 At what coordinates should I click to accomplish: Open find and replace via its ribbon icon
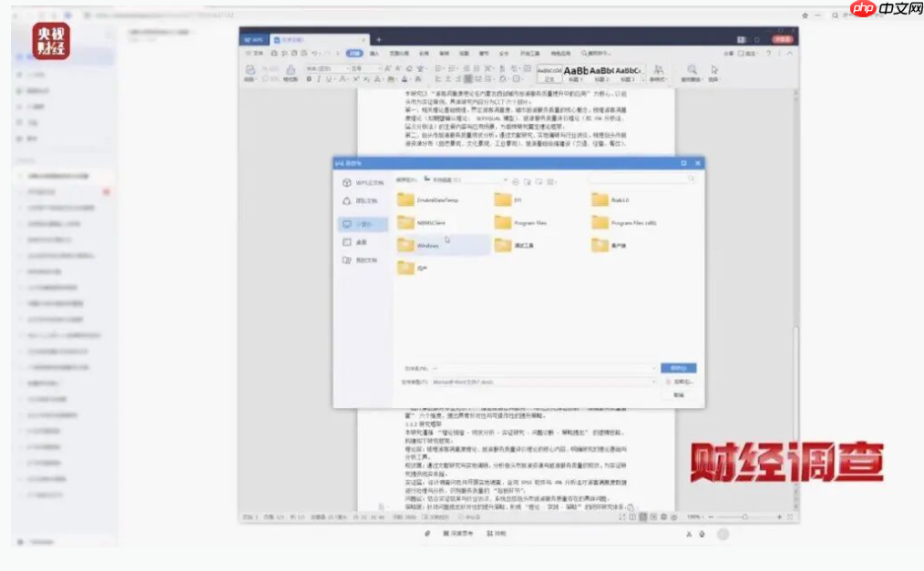(x=693, y=70)
